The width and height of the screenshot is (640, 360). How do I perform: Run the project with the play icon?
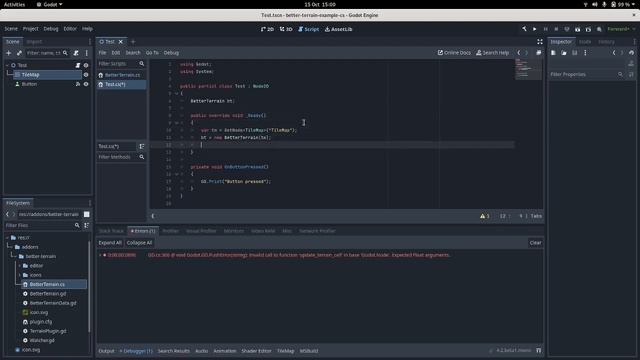(x=535, y=29)
